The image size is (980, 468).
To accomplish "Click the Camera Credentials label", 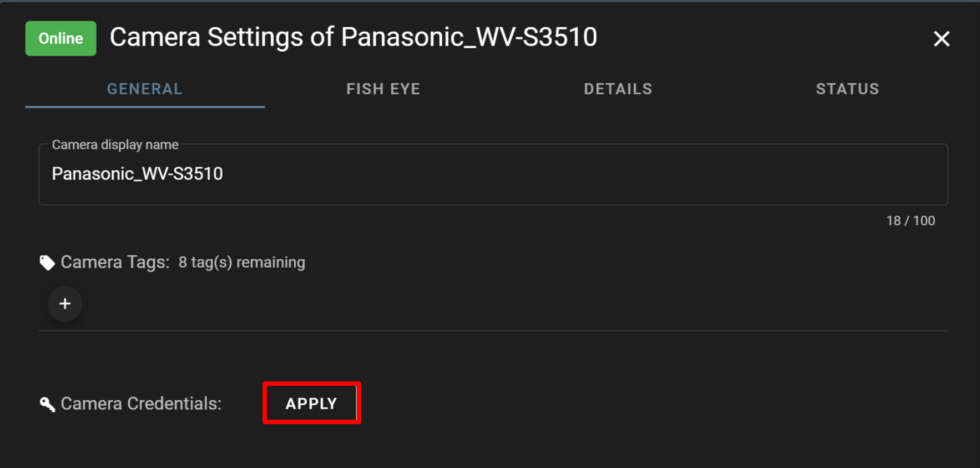I will pyautogui.click(x=141, y=404).
